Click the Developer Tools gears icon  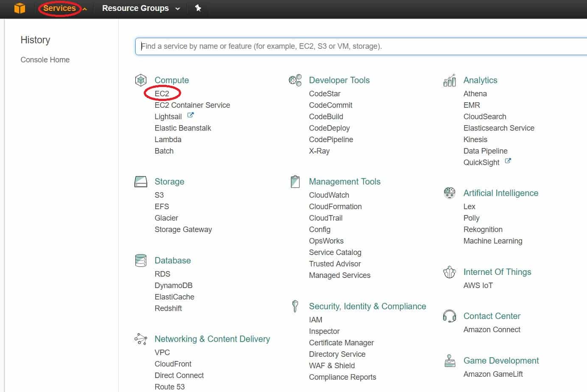click(x=295, y=80)
